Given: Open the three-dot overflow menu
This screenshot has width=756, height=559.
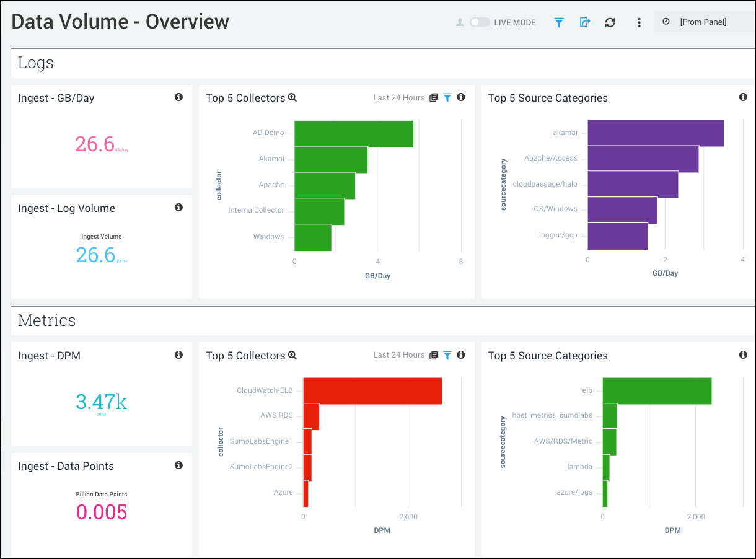Looking at the screenshot, I should [639, 22].
